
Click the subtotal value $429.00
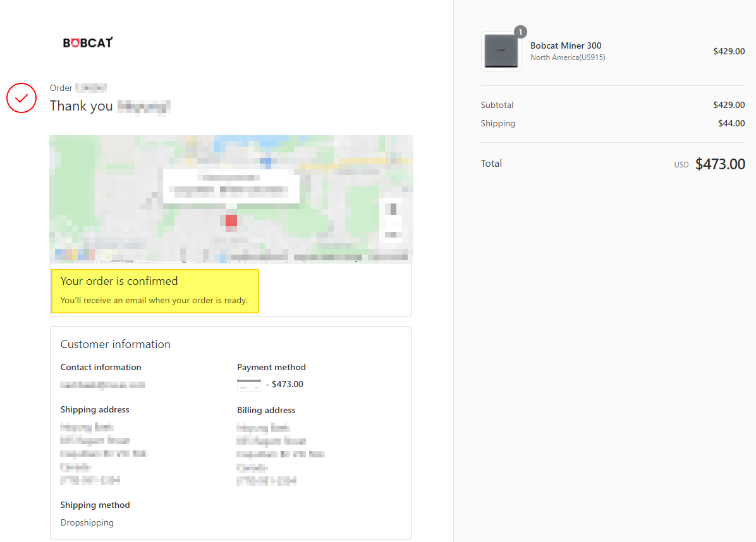(729, 105)
